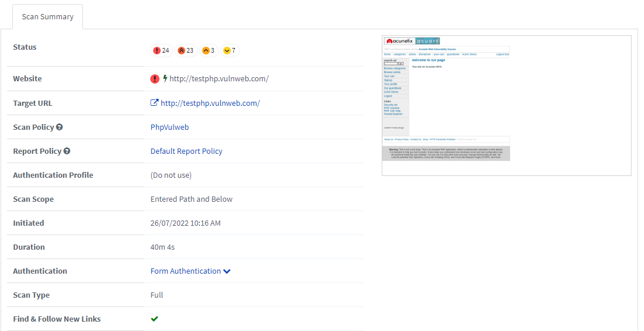Click the low severity badge showing 7
This screenshot has height=331, width=644.
click(x=230, y=51)
